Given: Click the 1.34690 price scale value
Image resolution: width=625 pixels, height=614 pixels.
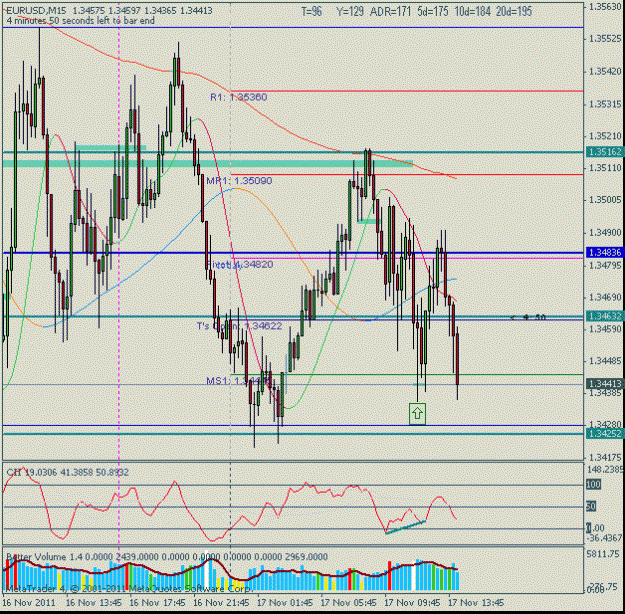Looking at the screenshot, I should [605, 297].
